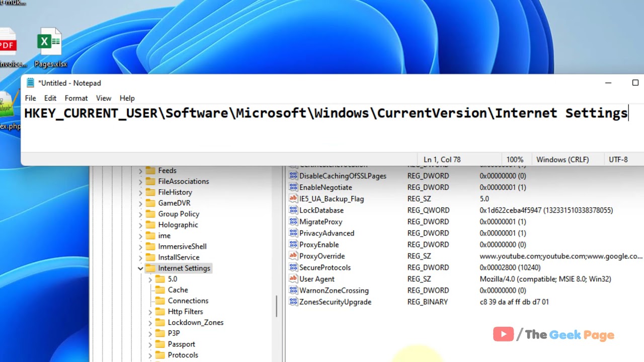Expand the Lockdown_Zones subkey
Screen dimensions: 644x362
coord(150,323)
